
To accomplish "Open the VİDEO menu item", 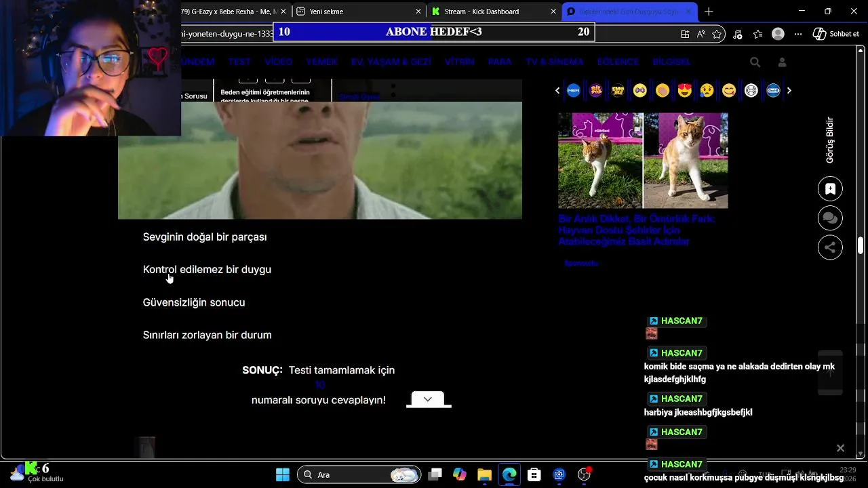I will coord(279,62).
